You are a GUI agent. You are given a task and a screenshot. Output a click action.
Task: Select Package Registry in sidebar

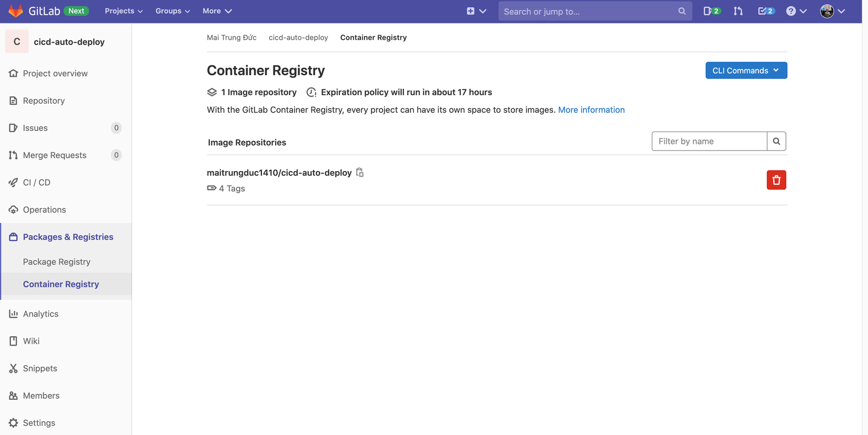(x=57, y=261)
